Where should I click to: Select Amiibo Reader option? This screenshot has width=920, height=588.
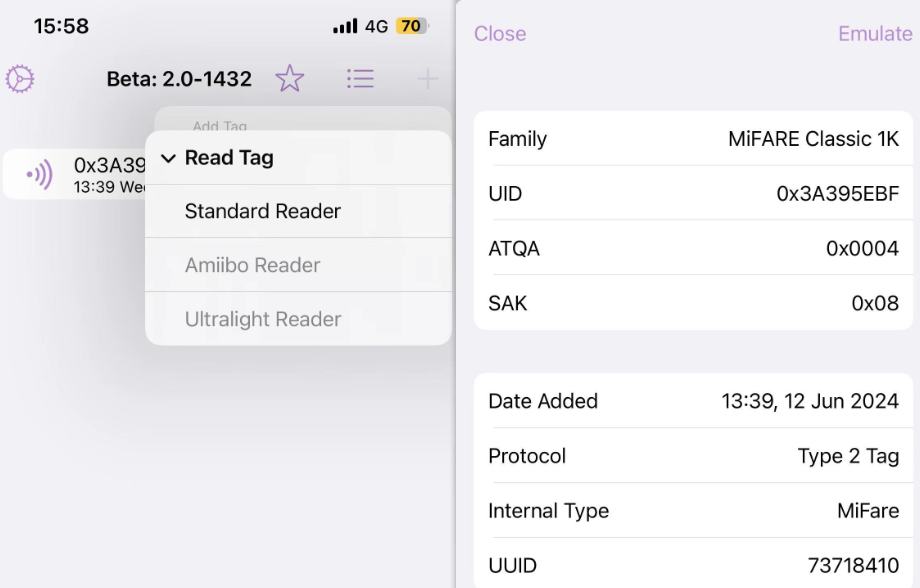click(x=253, y=265)
